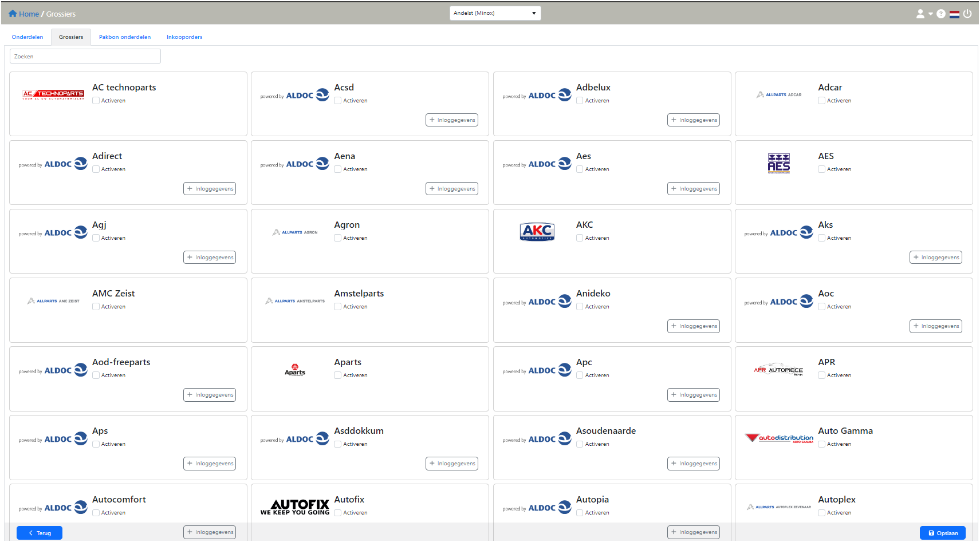This screenshot has height=542, width=980.
Task: Activate the Aparts wholesaler checkbox
Action: tap(338, 375)
